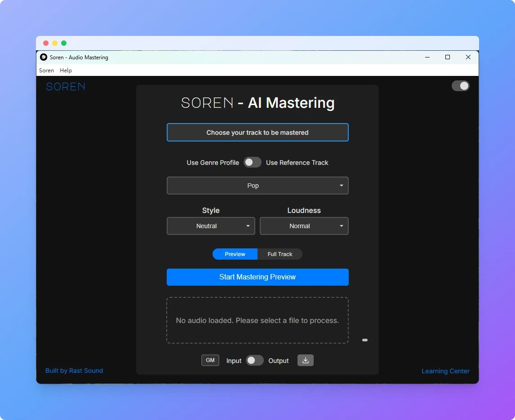Screen dimensions: 515x420
Task: Click the red macOS close dot
Action: coord(46,43)
